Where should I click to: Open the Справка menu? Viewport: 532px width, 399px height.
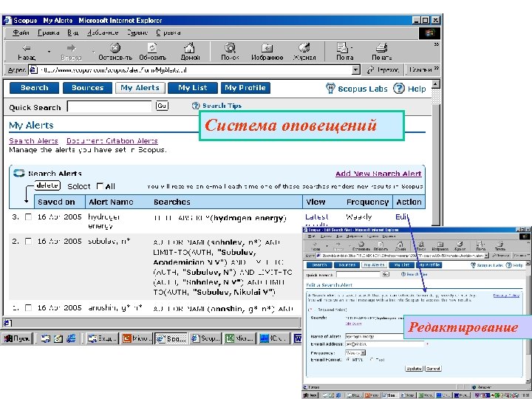(x=168, y=33)
